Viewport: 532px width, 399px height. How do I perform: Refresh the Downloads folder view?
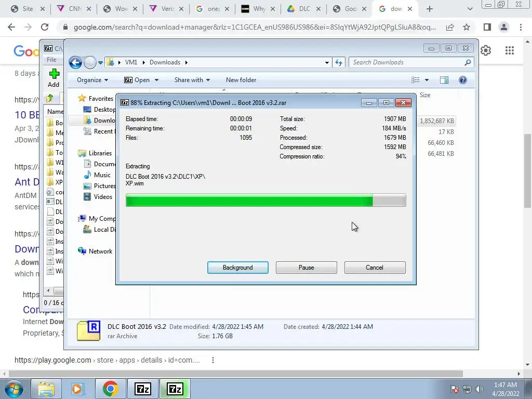click(x=339, y=62)
